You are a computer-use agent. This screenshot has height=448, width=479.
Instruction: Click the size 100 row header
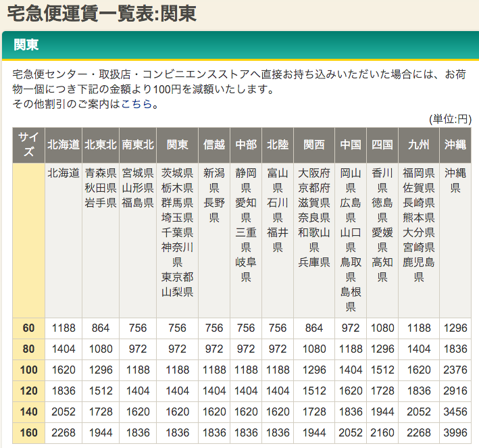pos(28,370)
